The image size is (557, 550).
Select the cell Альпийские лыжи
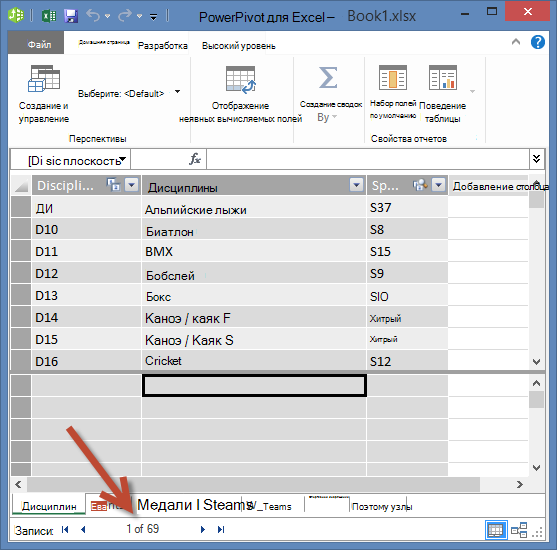pyautogui.click(x=254, y=207)
